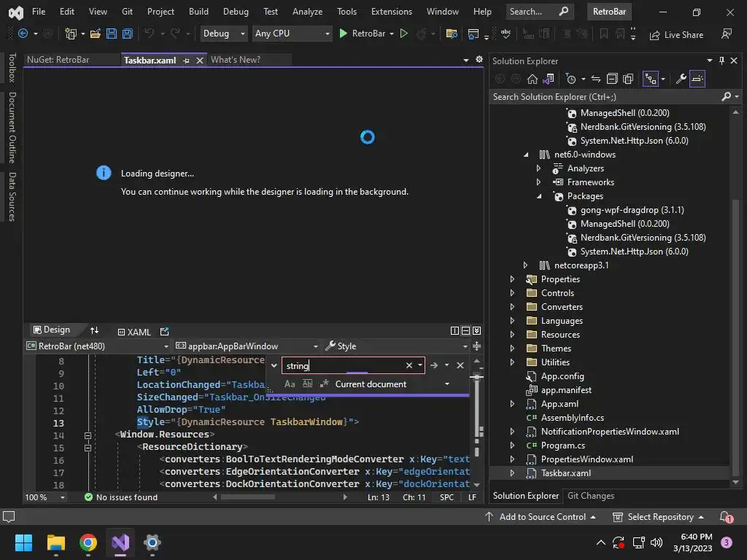Toggle Solution Explorer auto-hide pin
747x560 pixels.
tap(721, 61)
